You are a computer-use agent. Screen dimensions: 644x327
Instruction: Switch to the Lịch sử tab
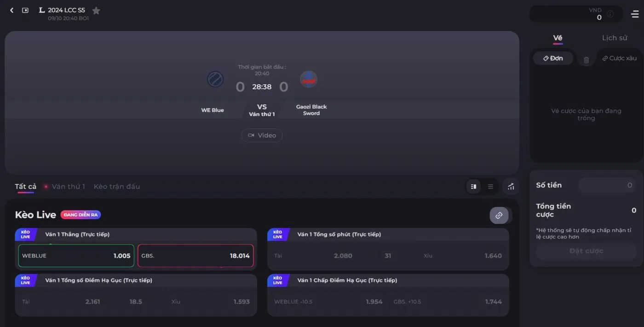615,38
